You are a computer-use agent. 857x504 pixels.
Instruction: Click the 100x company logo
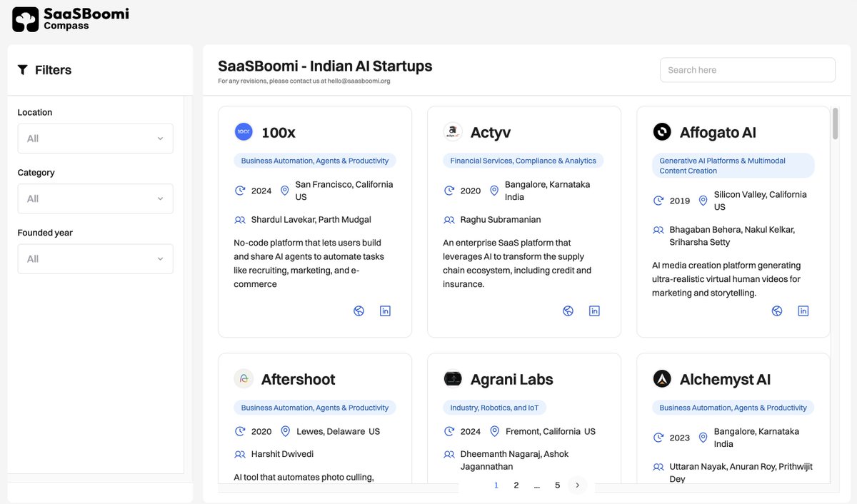[x=244, y=131]
